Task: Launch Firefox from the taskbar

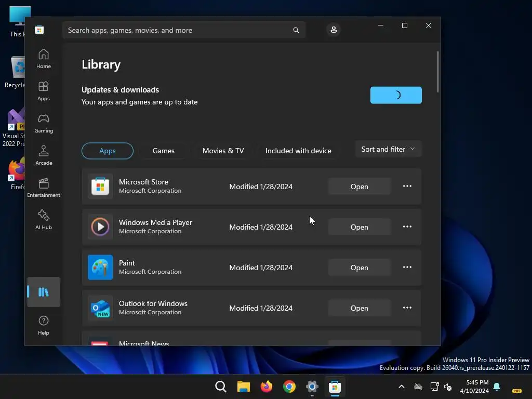Action: point(267,387)
